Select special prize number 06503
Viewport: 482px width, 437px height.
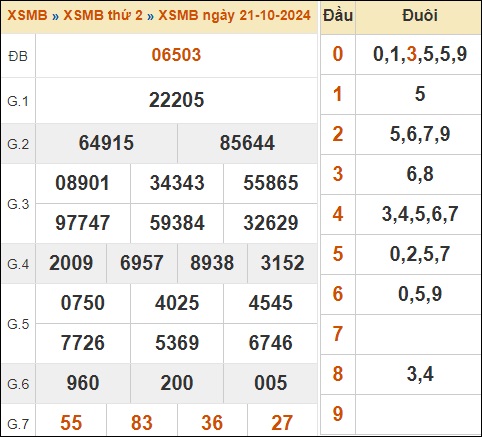coord(176,55)
